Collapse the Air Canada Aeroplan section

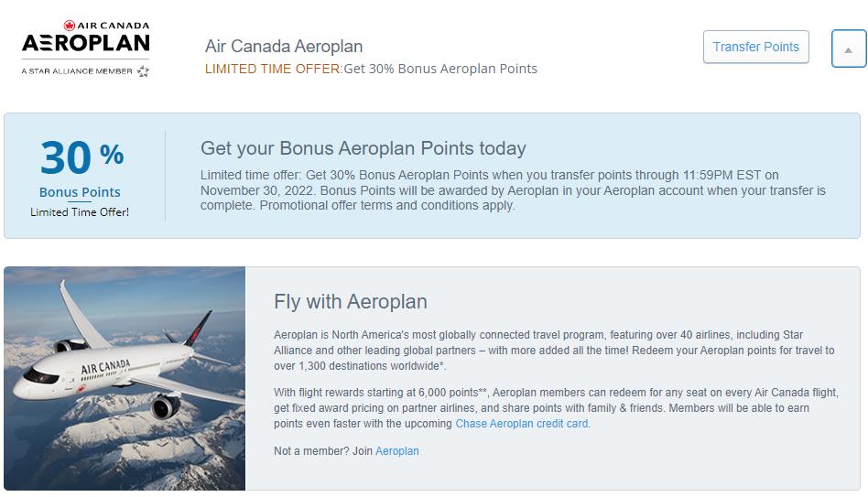pos(848,49)
